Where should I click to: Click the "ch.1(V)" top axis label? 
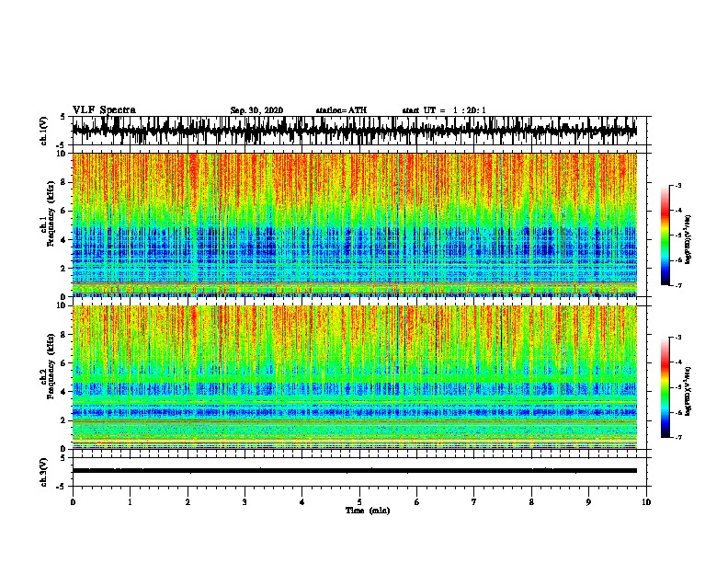click(x=44, y=131)
